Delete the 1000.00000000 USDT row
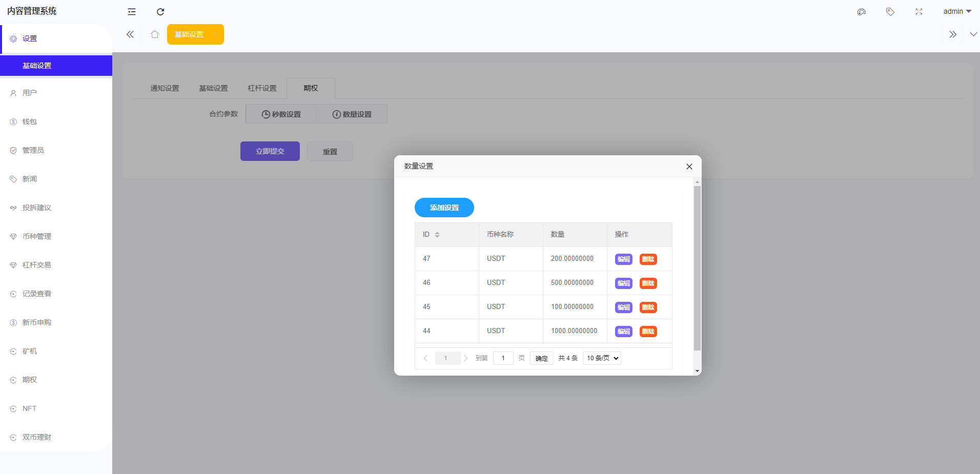The width and height of the screenshot is (980, 474). tap(648, 332)
